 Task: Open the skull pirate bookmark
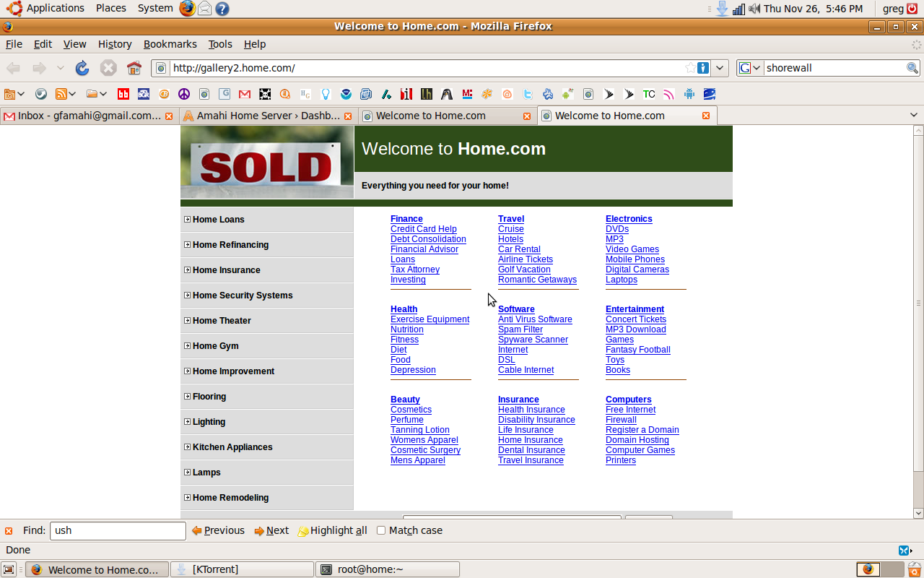[x=265, y=94]
